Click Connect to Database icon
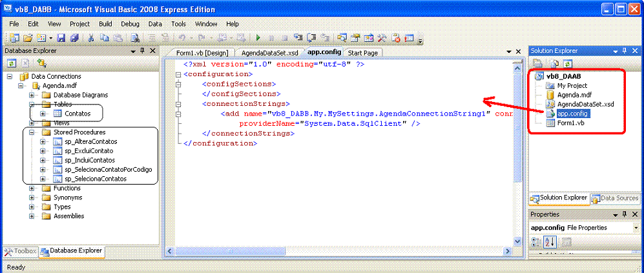The width and height of the screenshot is (644, 273). click(41, 63)
